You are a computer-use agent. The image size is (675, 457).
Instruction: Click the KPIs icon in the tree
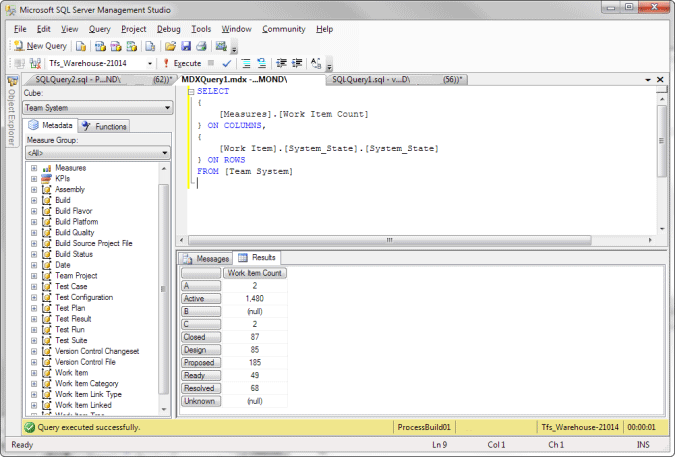click(x=46, y=179)
